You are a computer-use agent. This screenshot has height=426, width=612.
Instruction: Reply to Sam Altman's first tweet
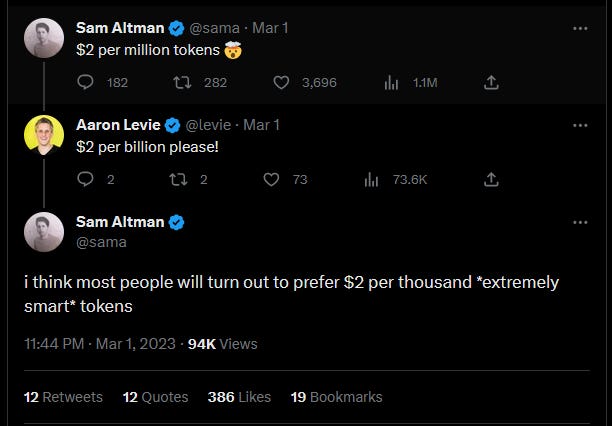pyautogui.click(x=85, y=83)
